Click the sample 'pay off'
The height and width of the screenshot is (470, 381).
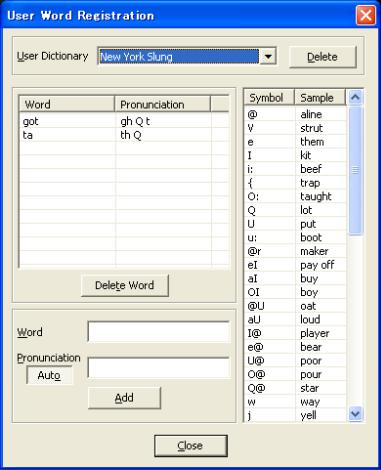click(x=317, y=265)
